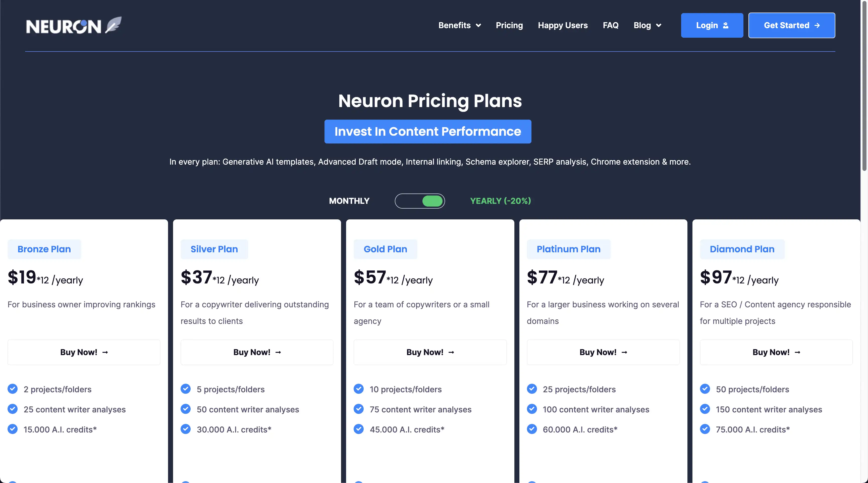868x483 pixels.
Task: Click Buy Now for the Gold Plan
Action: pyautogui.click(x=430, y=352)
